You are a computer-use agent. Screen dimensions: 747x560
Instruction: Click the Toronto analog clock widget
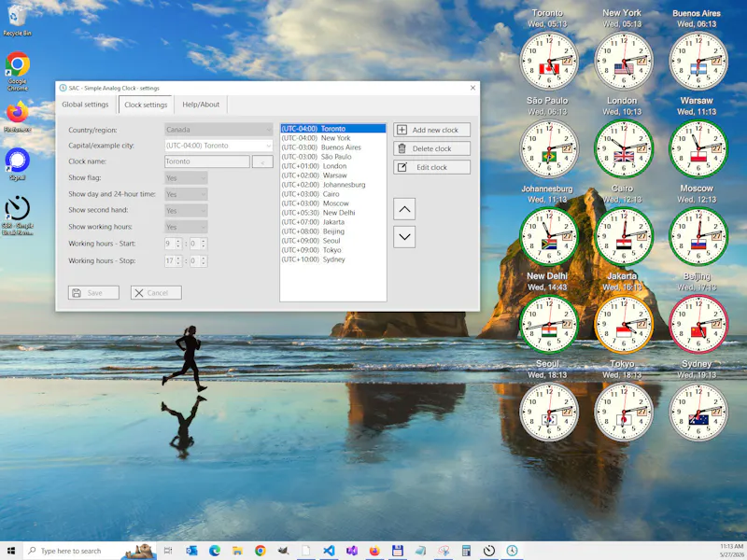tap(549, 61)
